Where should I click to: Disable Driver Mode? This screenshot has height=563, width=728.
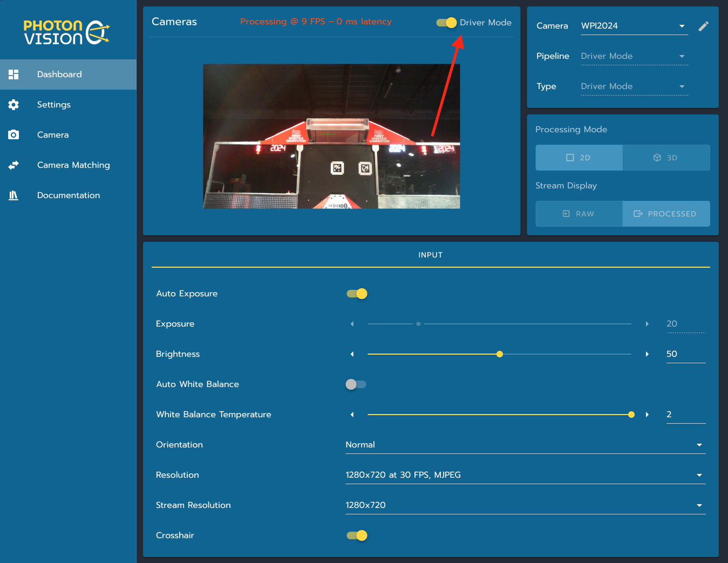445,23
